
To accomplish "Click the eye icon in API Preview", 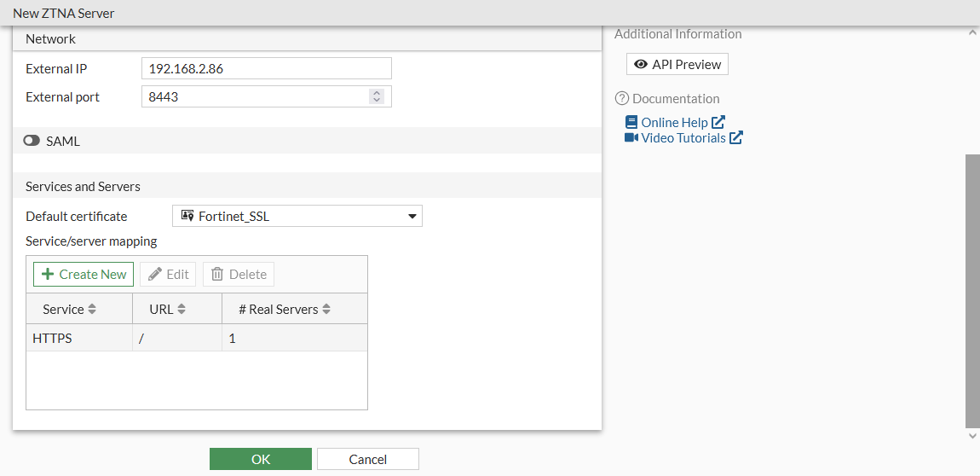I will coord(641,65).
